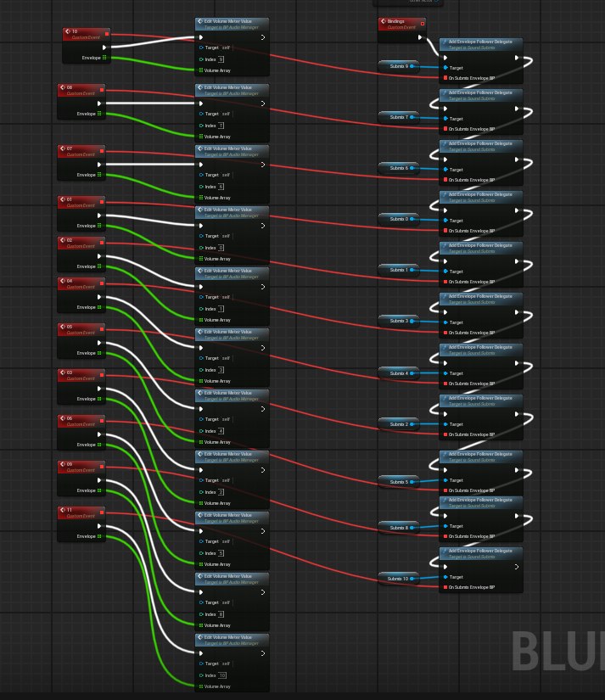The width and height of the screenshot is (605, 700).
Task: Click the Index field showing 6
Action: point(221,187)
